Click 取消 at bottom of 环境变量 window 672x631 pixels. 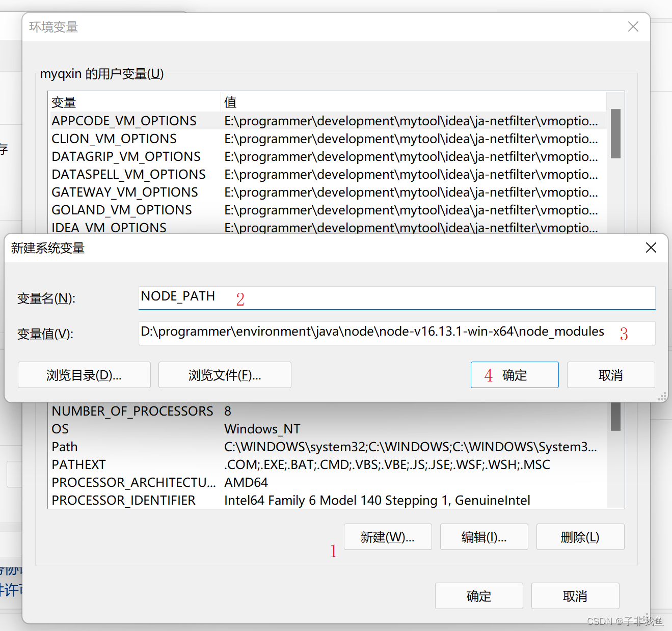[x=575, y=596]
